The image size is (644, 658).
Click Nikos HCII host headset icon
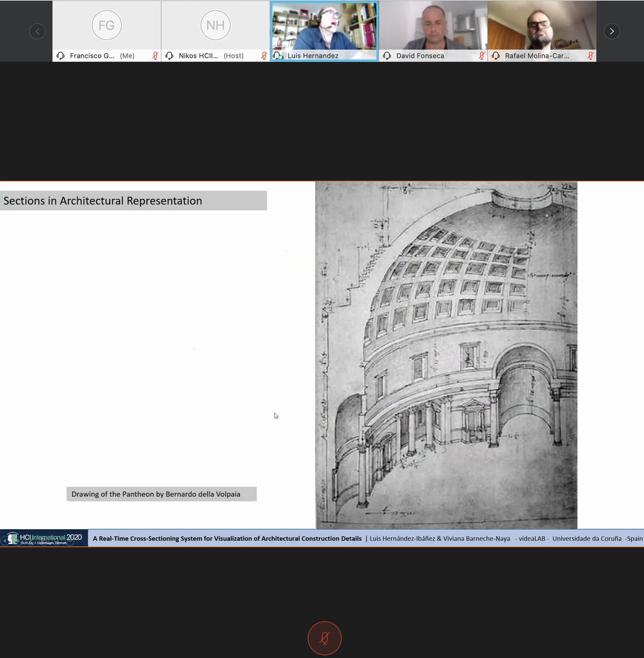coord(170,55)
